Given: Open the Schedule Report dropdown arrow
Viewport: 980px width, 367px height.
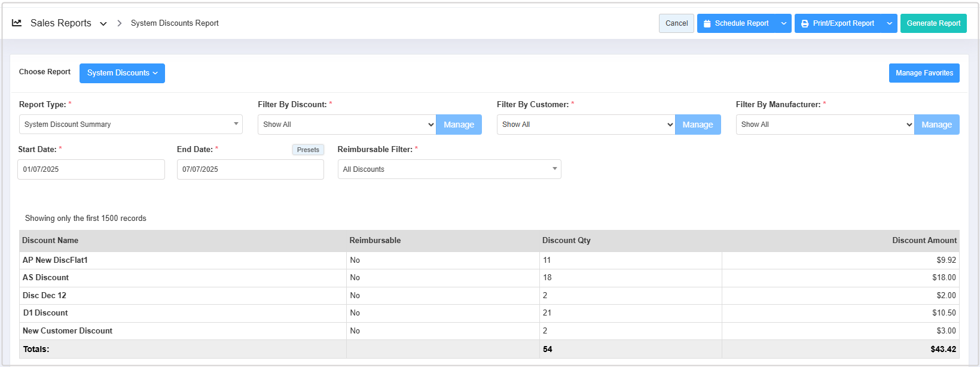Looking at the screenshot, I should [x=784, y=23].
